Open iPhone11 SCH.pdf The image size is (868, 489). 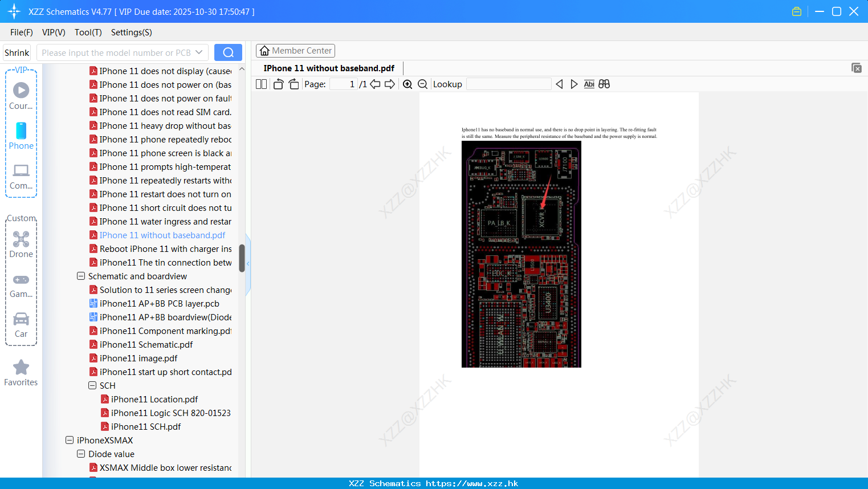[141, 426]
